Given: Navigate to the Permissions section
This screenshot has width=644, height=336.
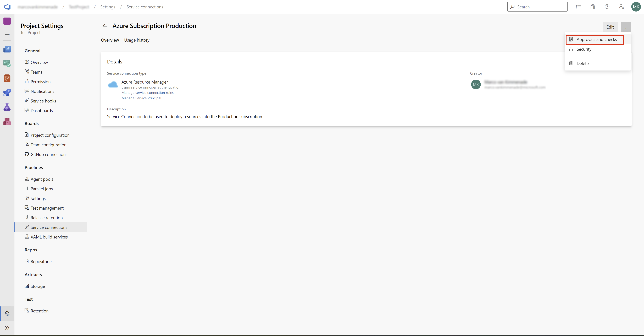Looking at the screenshot, I should click(x=41, y=82).
